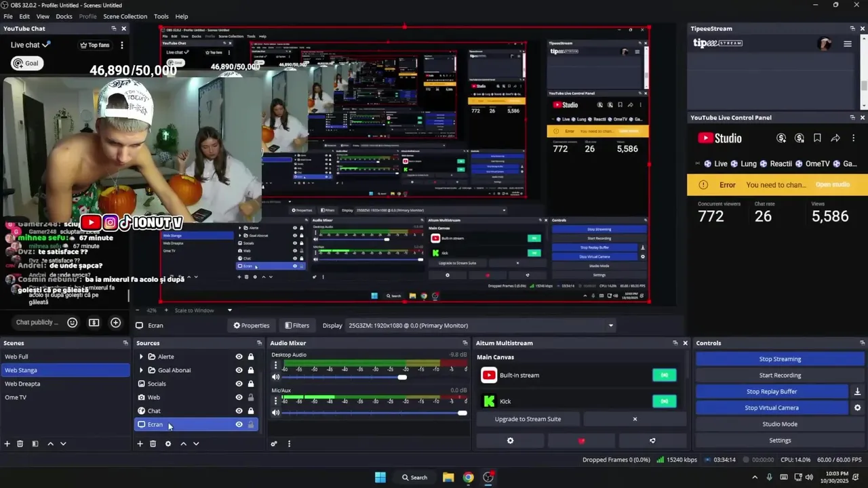Open Windows Start menu
The height and width of the screenshot is (488, 868).
(x=380, y=477)
